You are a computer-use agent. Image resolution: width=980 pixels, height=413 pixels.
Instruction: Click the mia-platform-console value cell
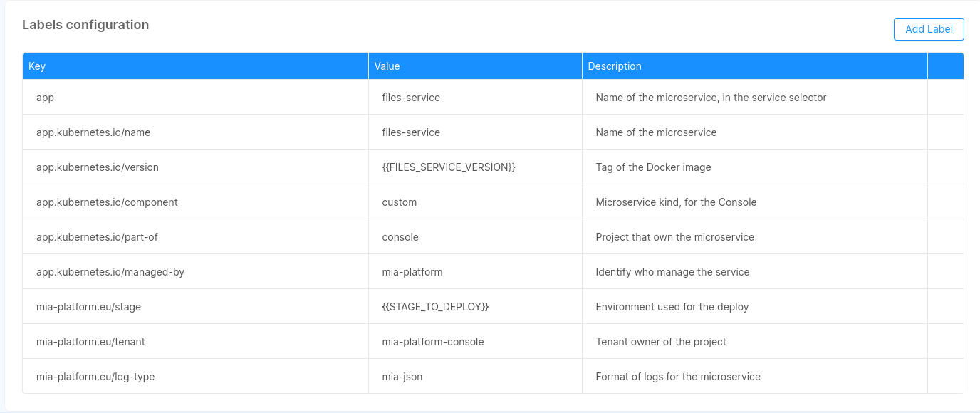[433, 342]
